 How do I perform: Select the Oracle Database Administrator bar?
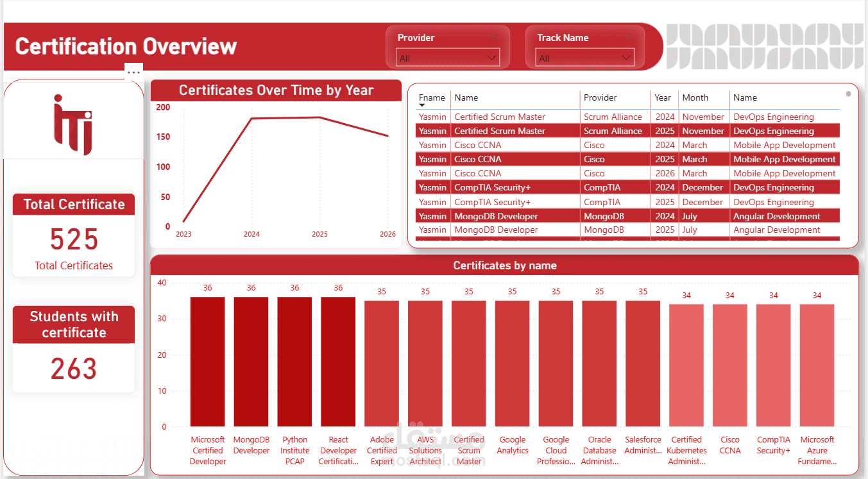(599, 364)
